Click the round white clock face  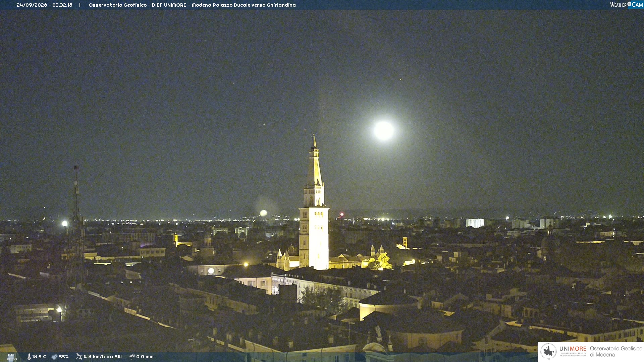tap(211, 271)
